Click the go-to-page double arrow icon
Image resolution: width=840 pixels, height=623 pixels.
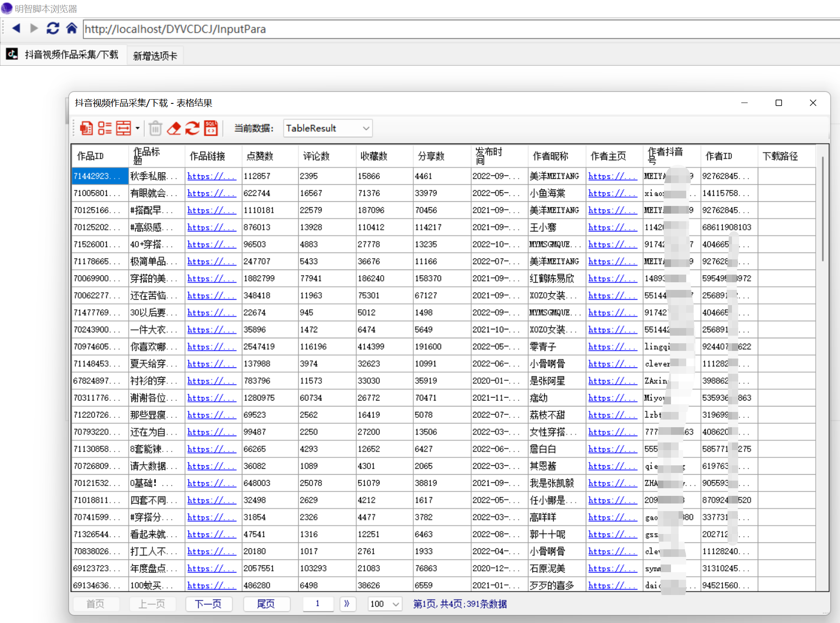tap(347, 604)
